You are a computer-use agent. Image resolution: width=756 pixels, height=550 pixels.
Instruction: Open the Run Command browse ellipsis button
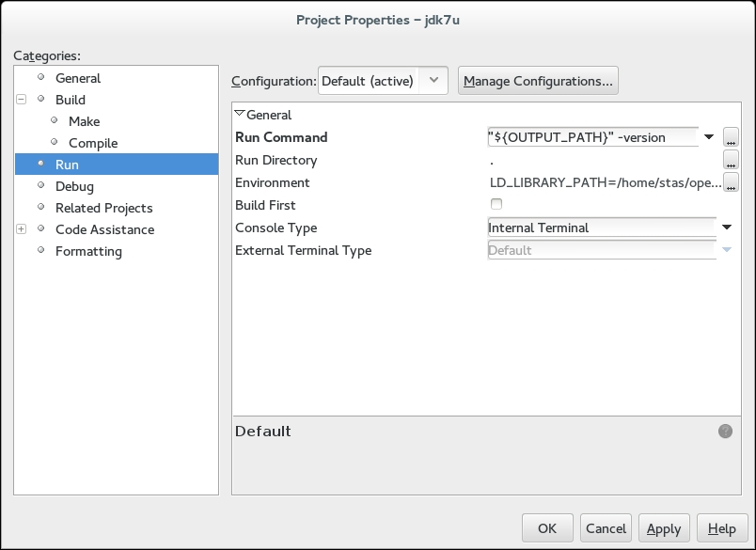pos(732,138)
